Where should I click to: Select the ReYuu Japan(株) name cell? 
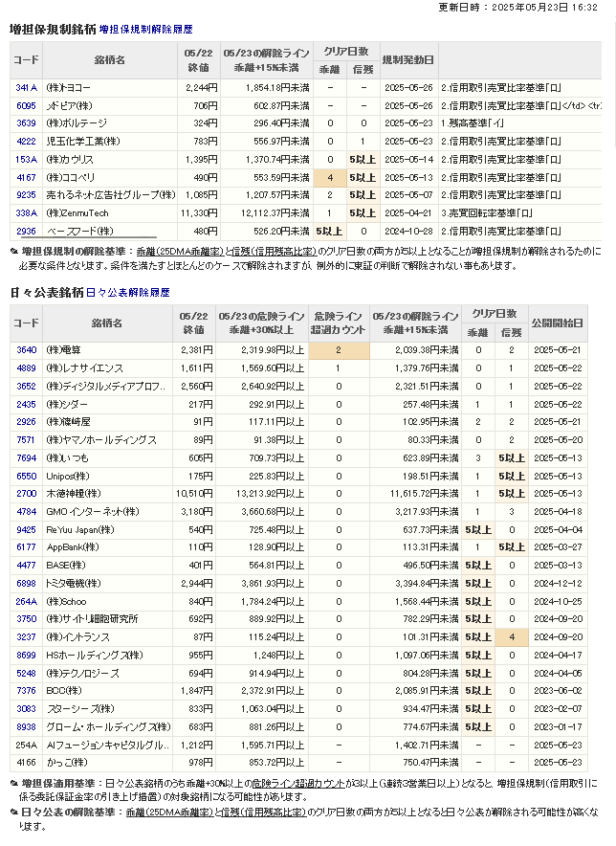point(107,530)
